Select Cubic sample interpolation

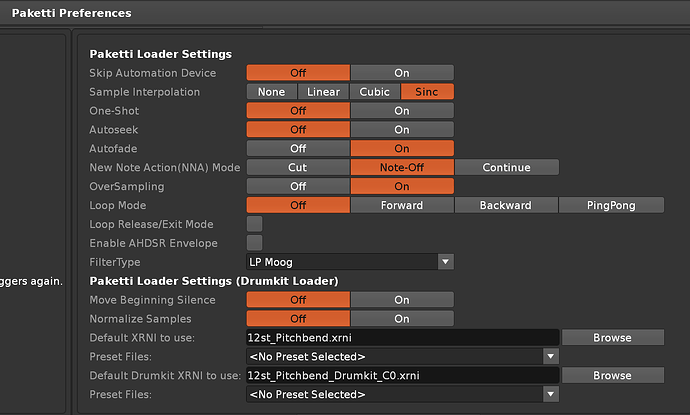[x=374, y=92]
